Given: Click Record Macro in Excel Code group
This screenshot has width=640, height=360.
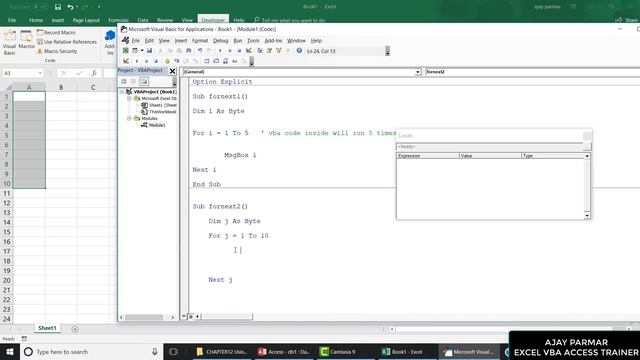Looking at the screenshot, I should coord(56,32).
